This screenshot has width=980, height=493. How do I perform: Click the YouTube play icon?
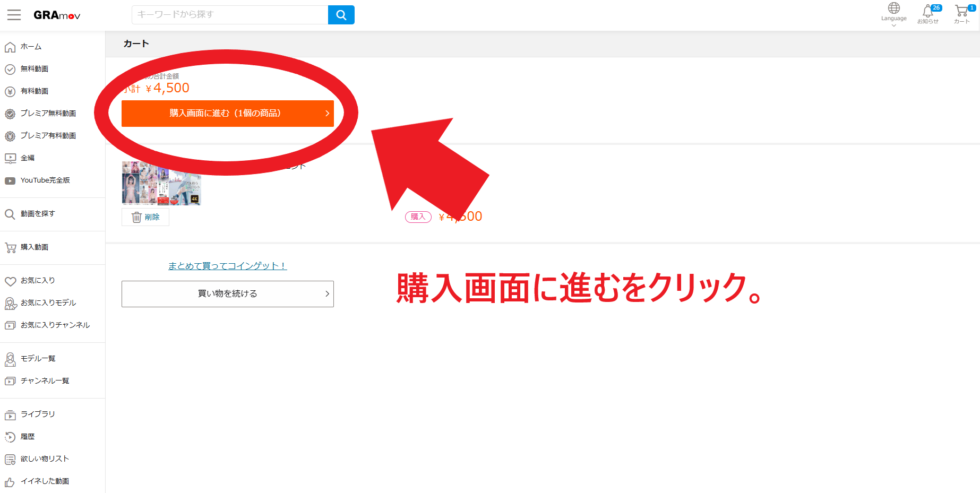click(10, 181)
